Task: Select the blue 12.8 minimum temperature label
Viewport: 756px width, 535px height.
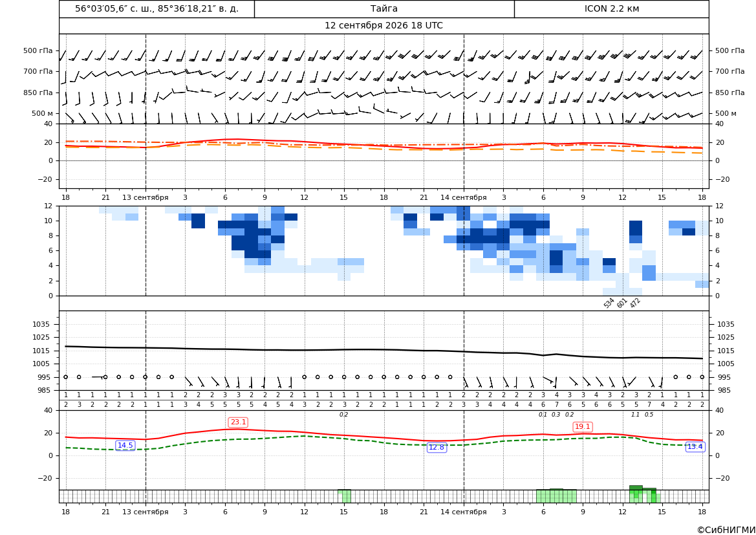Action: [437, 447]
